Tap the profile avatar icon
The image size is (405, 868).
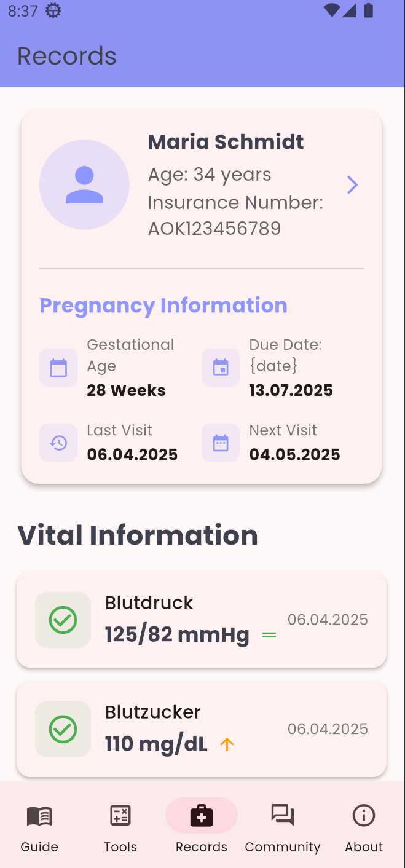pyautogui.click(x=84, y=184)
